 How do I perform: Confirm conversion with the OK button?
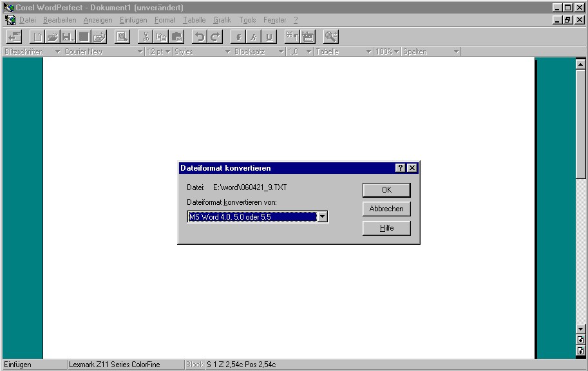point(386,190)
